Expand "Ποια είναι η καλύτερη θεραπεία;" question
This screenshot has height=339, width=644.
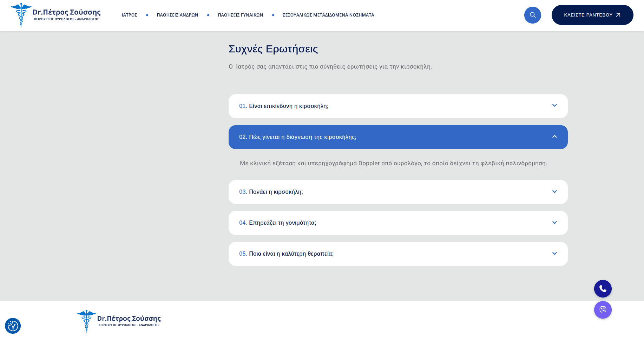point(291,254)
